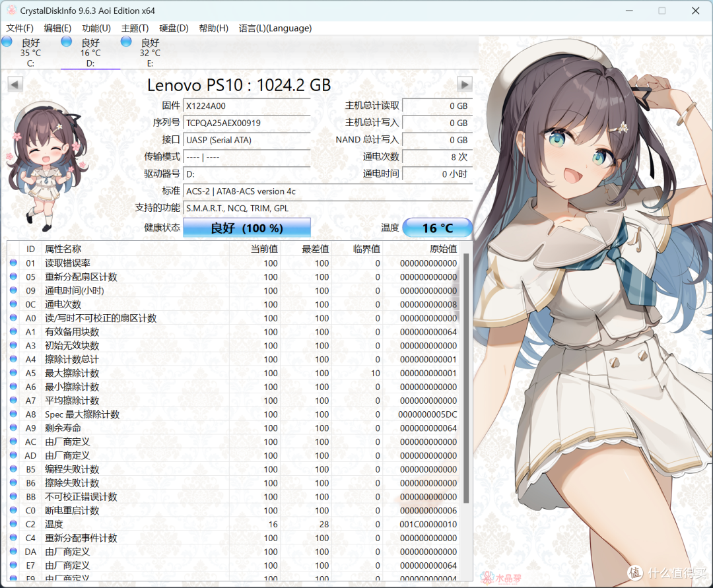Open the 主题(T) menu

tap(135, 28)
